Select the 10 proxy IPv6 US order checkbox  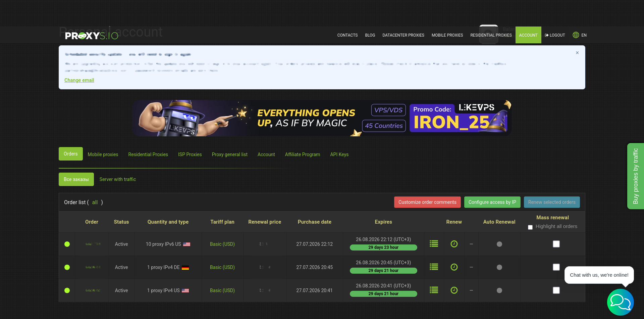[556, 244]
